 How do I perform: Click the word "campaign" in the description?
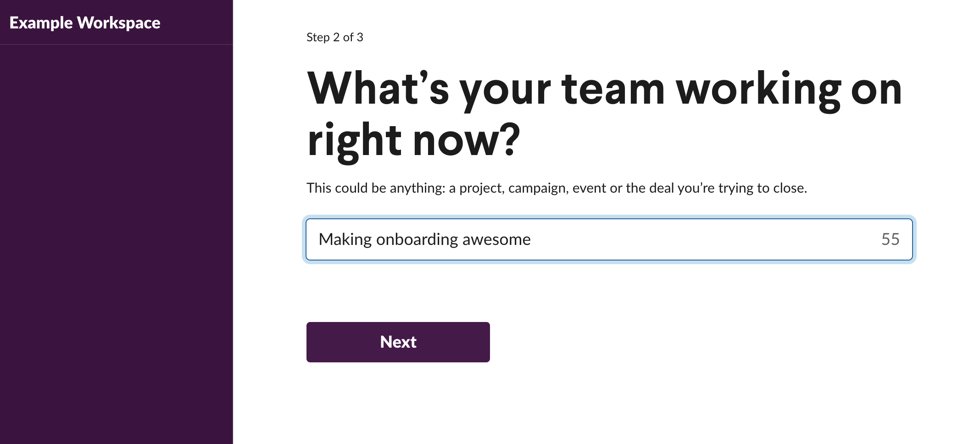click(536, 189)
